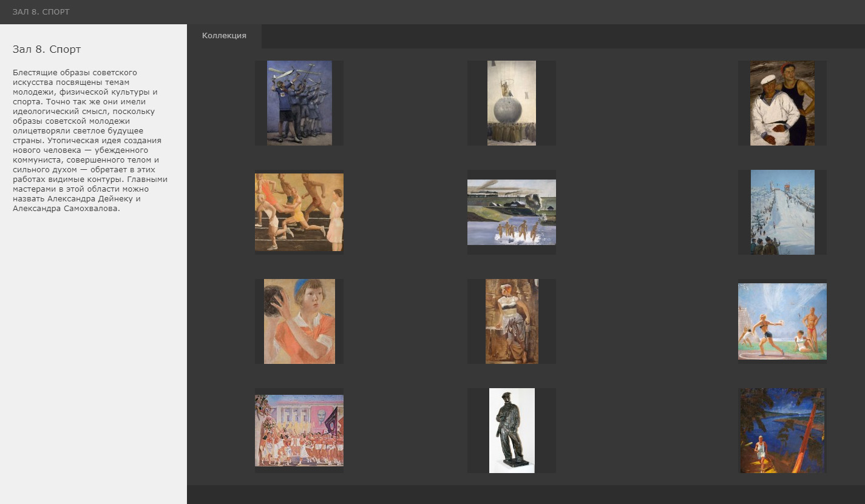Open the girl holding a ball painting

pyautogui.click(x=299, y=321)
